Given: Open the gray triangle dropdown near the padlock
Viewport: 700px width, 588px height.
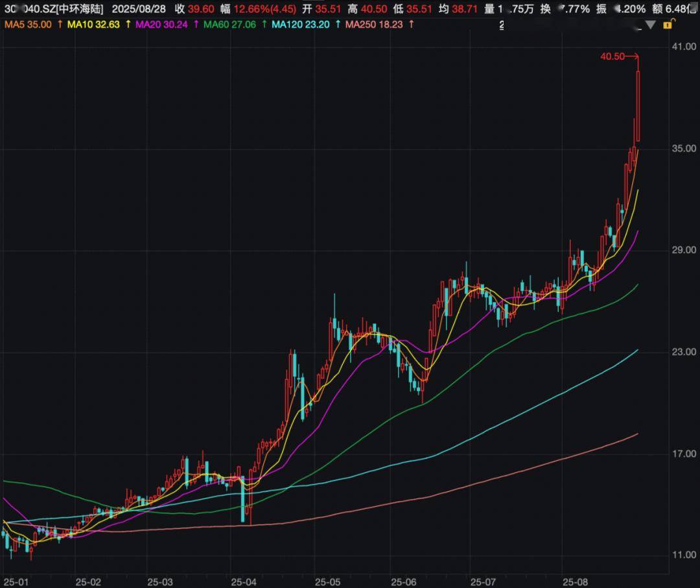Looking at the screenshot, I should pyautogui.click(x=651, y=25).
